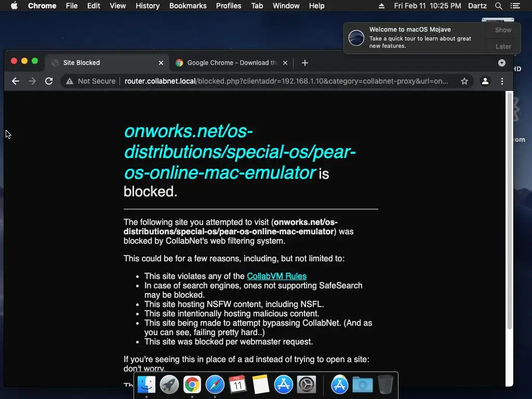This screenshot has width=532, height=399.
Task: Open the Profiles menu
Action: (x=229, y=6)
